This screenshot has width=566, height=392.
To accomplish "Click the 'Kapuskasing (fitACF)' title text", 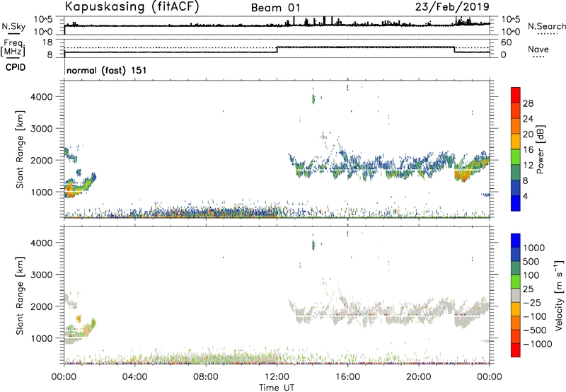I will click(132, 6).
